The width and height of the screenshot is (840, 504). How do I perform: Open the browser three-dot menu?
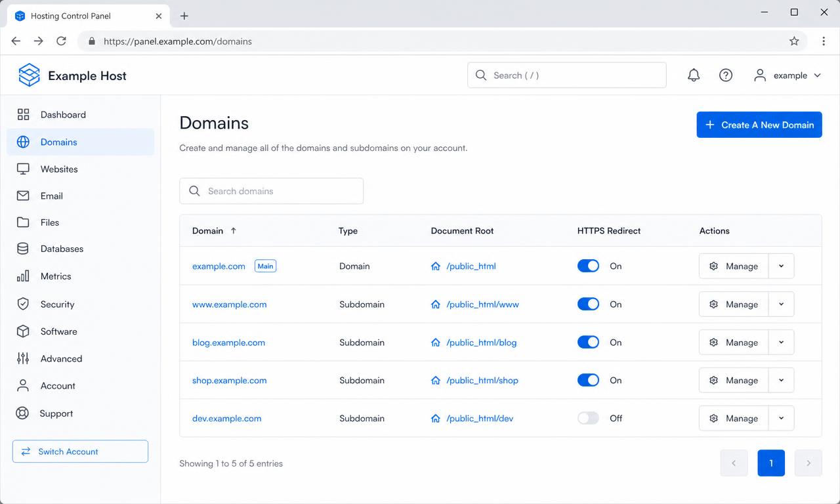[824, 41]
